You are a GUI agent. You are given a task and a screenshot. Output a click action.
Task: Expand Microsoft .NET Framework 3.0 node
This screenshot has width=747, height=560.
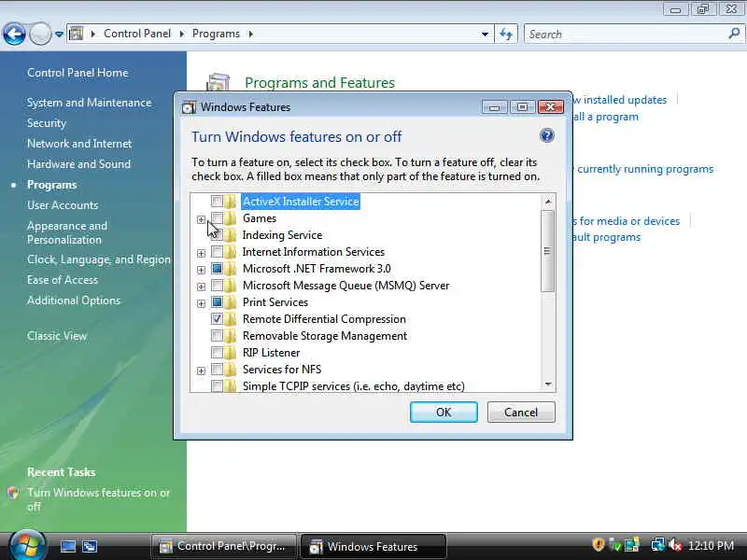pyautogui.click(x=201, y=270)
